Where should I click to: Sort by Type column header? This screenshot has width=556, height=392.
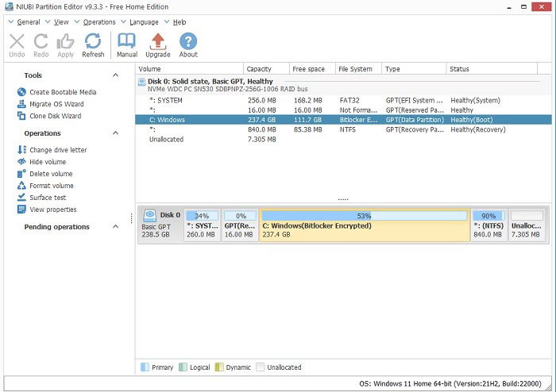pyautogui.click(x=414, y=69)
